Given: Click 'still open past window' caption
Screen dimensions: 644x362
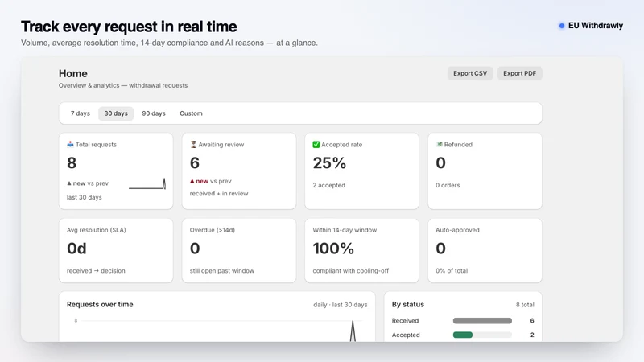Looking at the screenshot, I should tap(222, 271).
